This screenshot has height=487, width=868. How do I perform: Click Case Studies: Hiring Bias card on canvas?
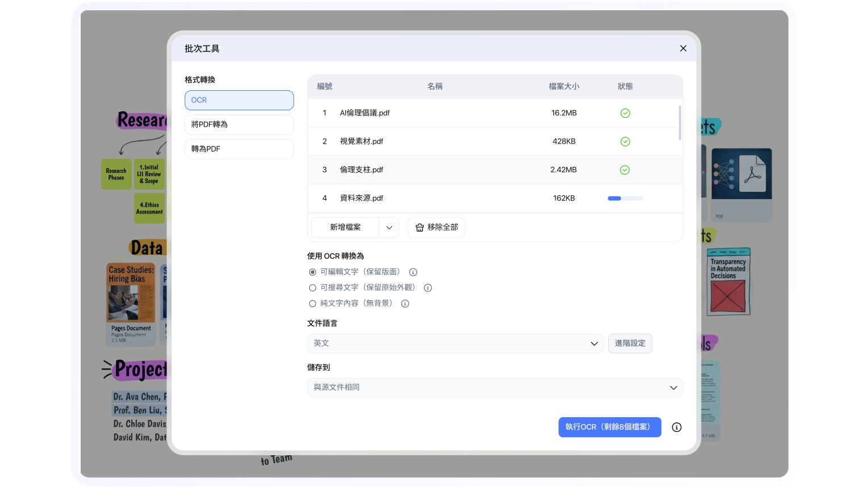[x=131, y=304]
